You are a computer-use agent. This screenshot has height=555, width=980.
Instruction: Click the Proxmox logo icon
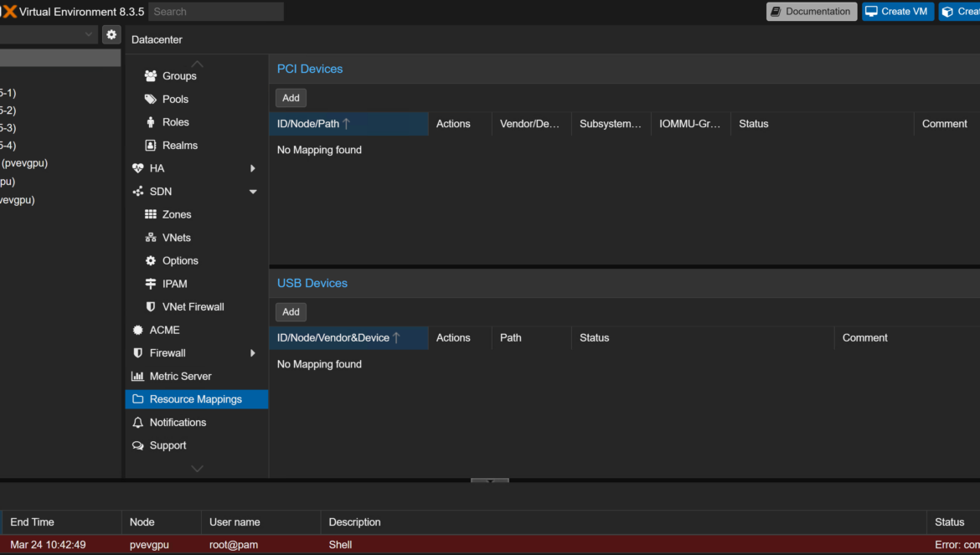(8, 11)
